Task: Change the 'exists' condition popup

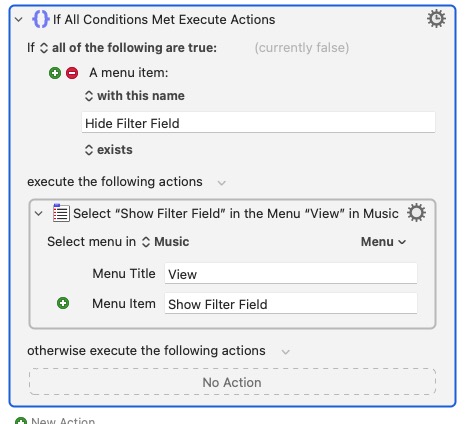Action: pyautogui.click(x=108, y=150)
